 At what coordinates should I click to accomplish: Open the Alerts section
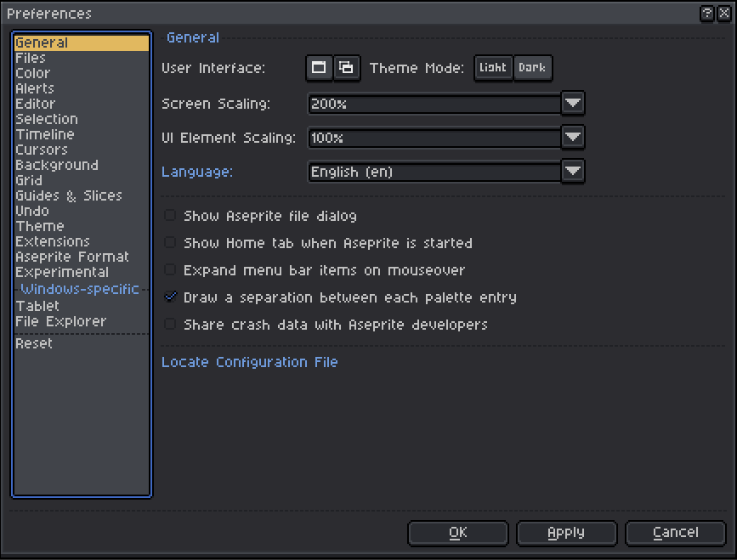click(x=82, y=88)
